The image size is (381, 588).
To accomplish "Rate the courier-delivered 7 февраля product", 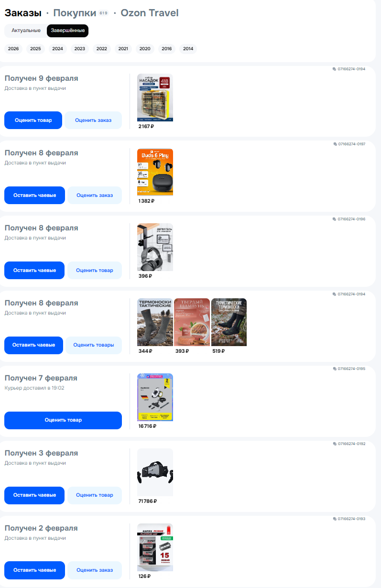I will [63, 420].
